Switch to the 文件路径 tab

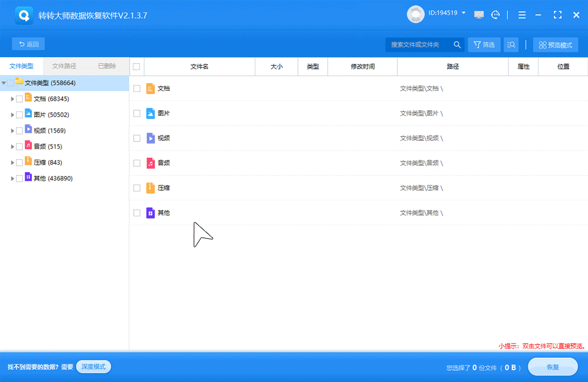click(64, 66)
